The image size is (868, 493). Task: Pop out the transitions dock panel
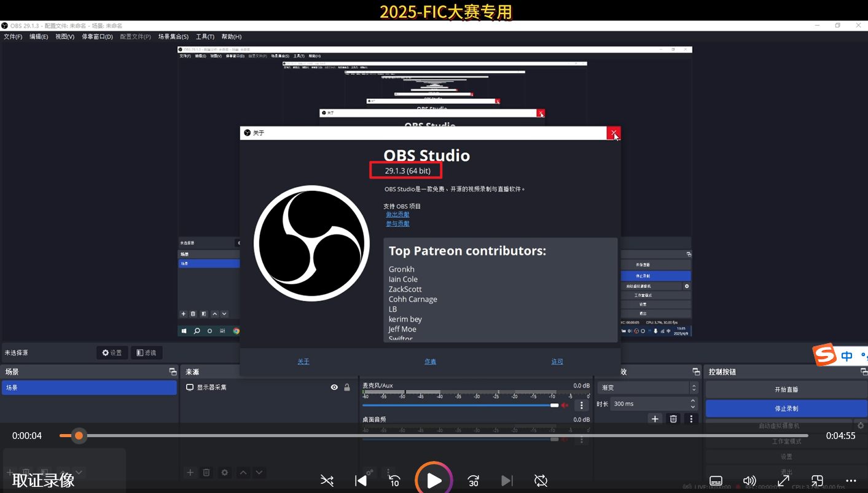coord(696,371)
